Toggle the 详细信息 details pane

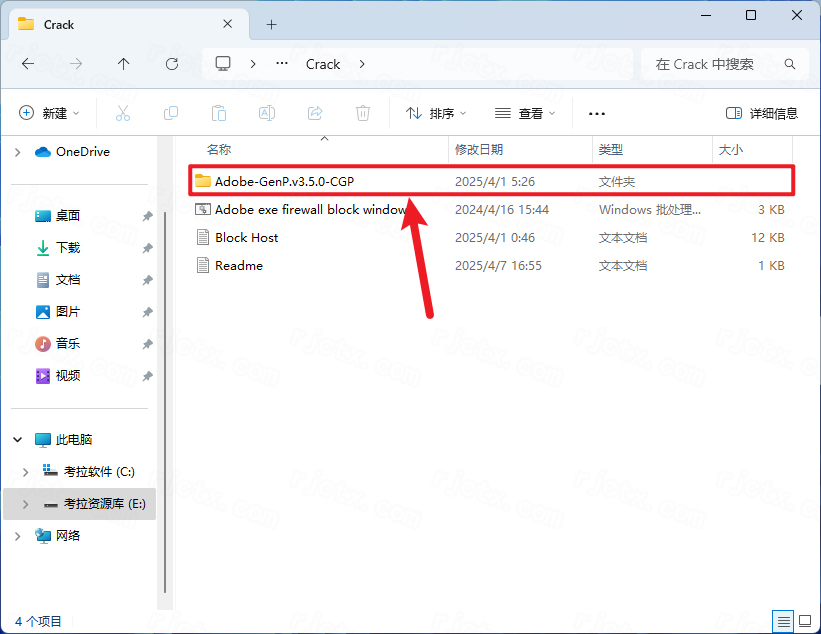[762, 113]
